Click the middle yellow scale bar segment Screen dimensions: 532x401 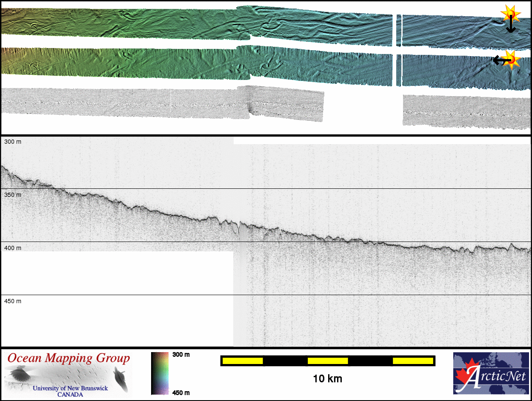pos(327,361)
